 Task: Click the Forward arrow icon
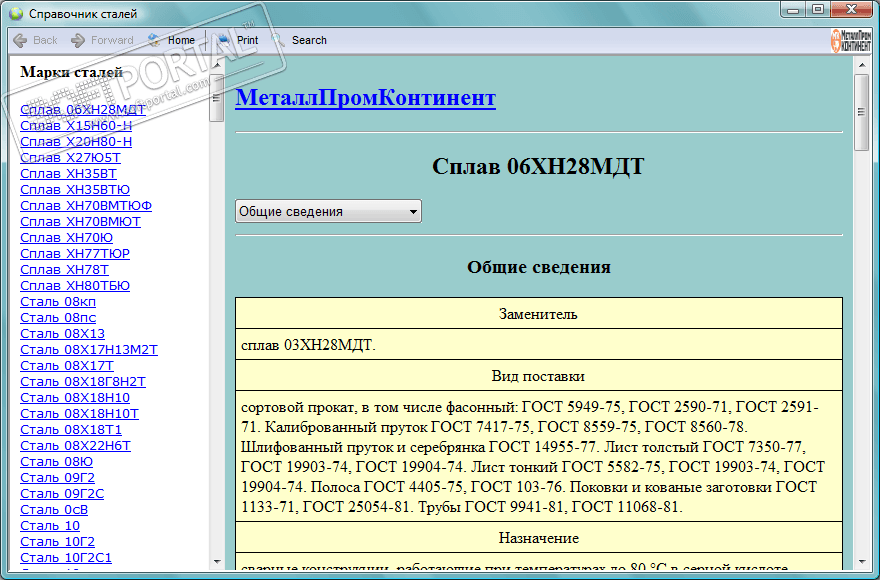(78, 40)
